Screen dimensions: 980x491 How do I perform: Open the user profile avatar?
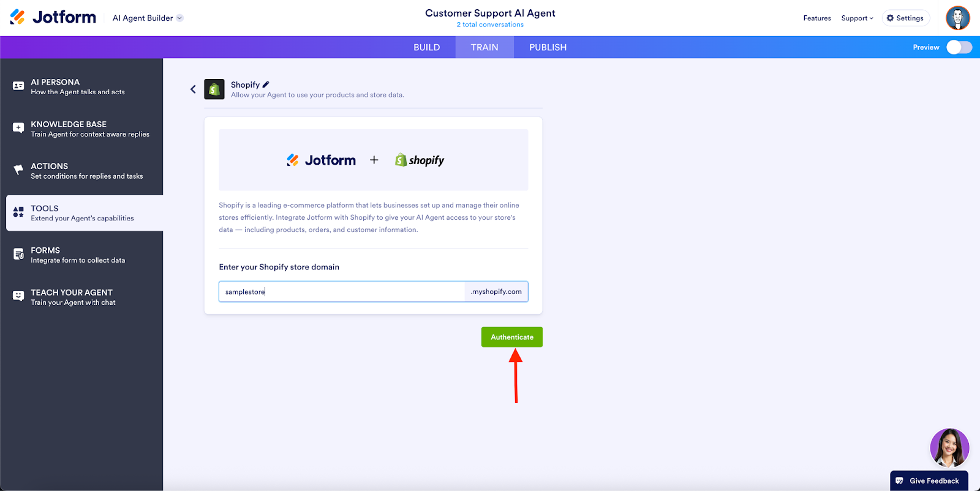click(x=957, y=18)
